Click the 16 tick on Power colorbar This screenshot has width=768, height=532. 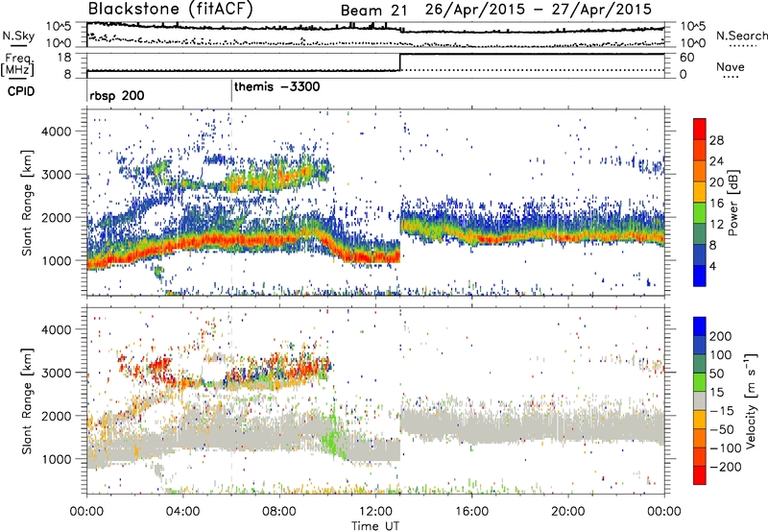716,204
